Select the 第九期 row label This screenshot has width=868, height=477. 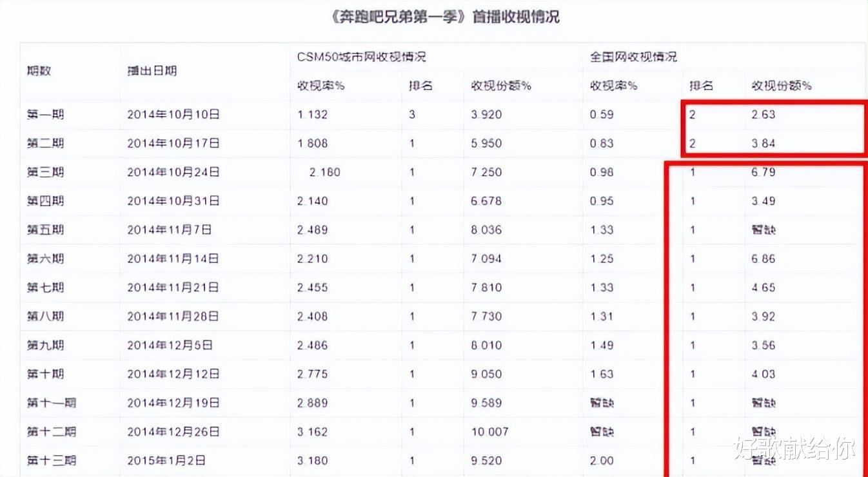[x=45, y=346]
